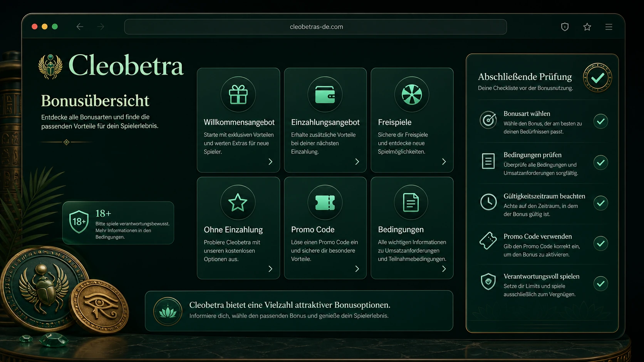Click the 18+ shield icon
Viewport: 644px width, 362px height.
tap(79, 222)
